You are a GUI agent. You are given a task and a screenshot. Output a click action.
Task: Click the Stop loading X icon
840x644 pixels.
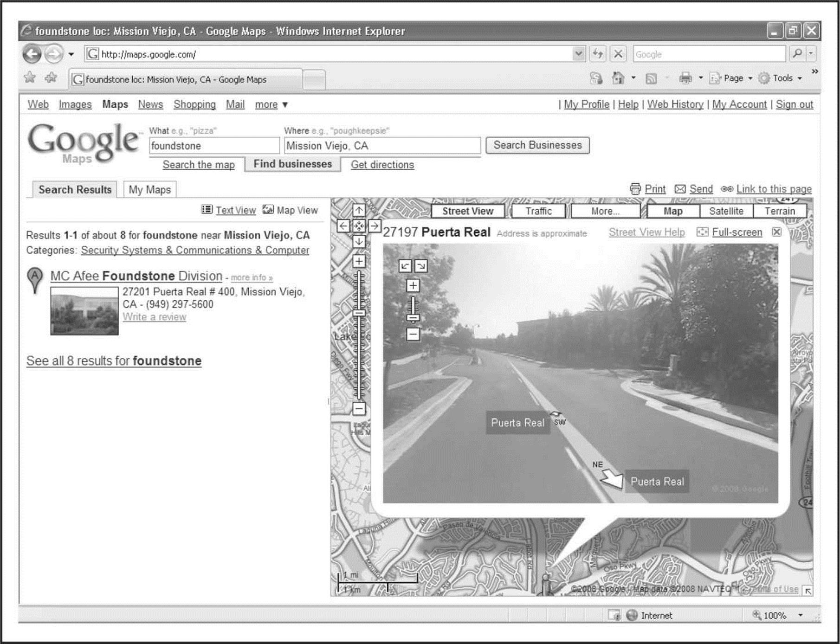coord(618,54)
